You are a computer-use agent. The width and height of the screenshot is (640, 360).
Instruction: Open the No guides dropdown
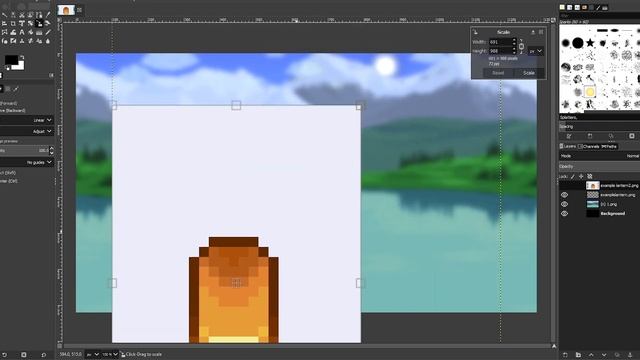(27, 162)
